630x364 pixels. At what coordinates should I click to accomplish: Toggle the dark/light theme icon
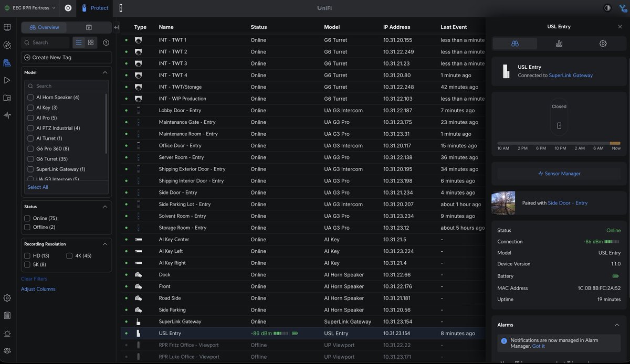607,8
